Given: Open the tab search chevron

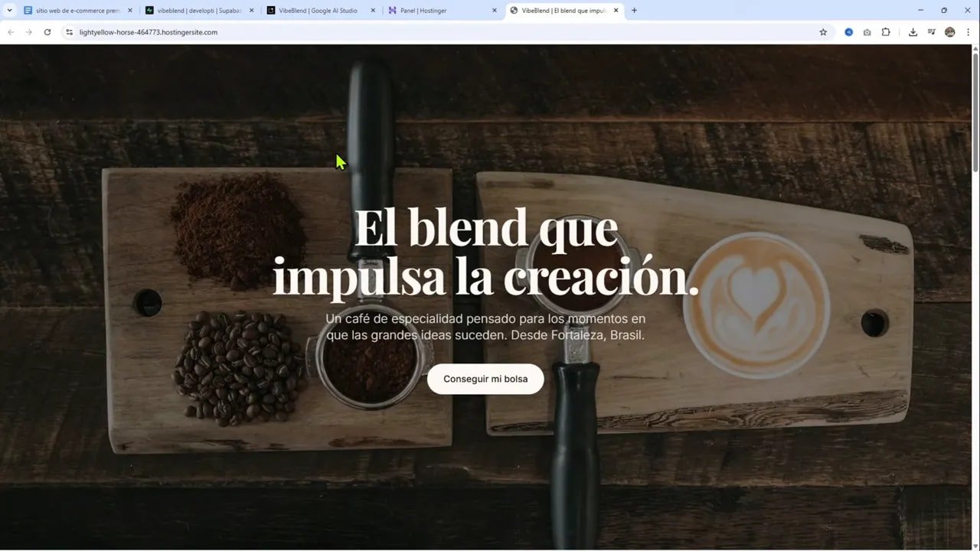Looking at the screenshot, I should (10, 10).
